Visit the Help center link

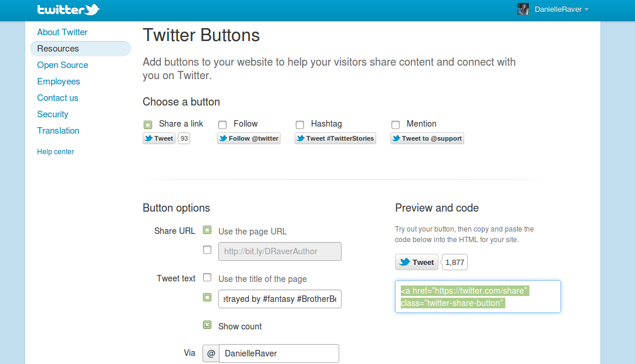[x=56, y=152]
